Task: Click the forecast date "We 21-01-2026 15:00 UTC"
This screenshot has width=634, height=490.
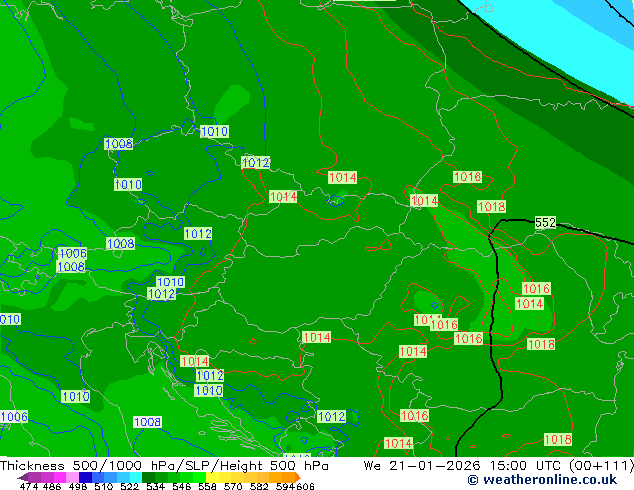Action: point(464,466)
